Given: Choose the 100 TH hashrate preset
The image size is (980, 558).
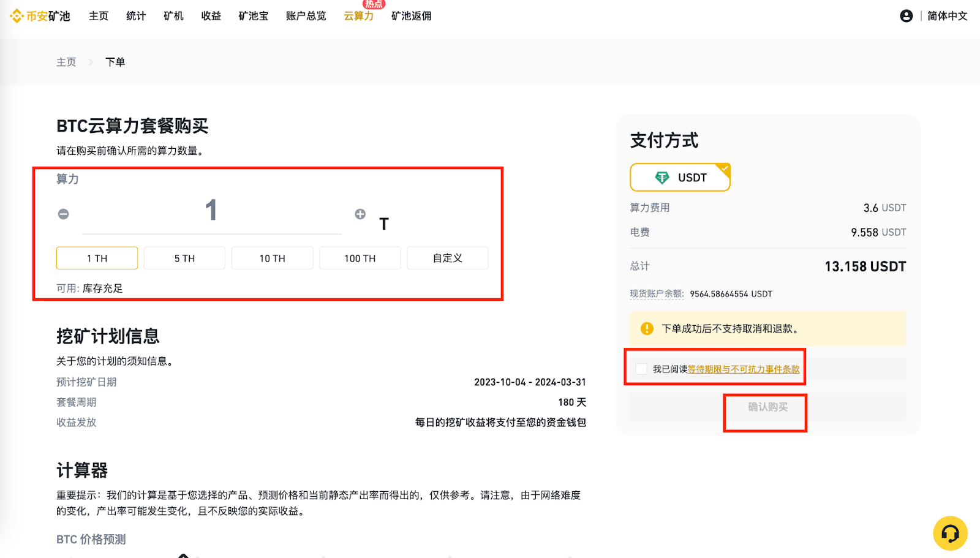Looking at the screenshot, I should point(360,258).
